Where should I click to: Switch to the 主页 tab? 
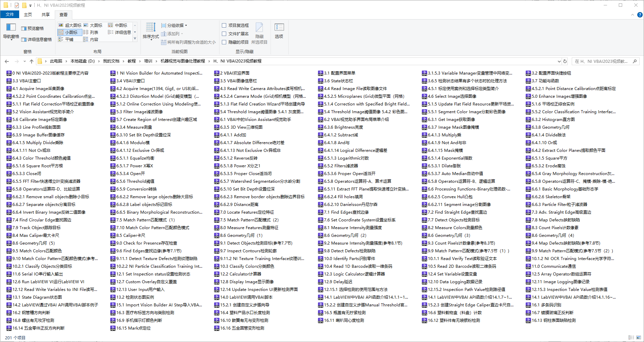(x=28, y=14)
